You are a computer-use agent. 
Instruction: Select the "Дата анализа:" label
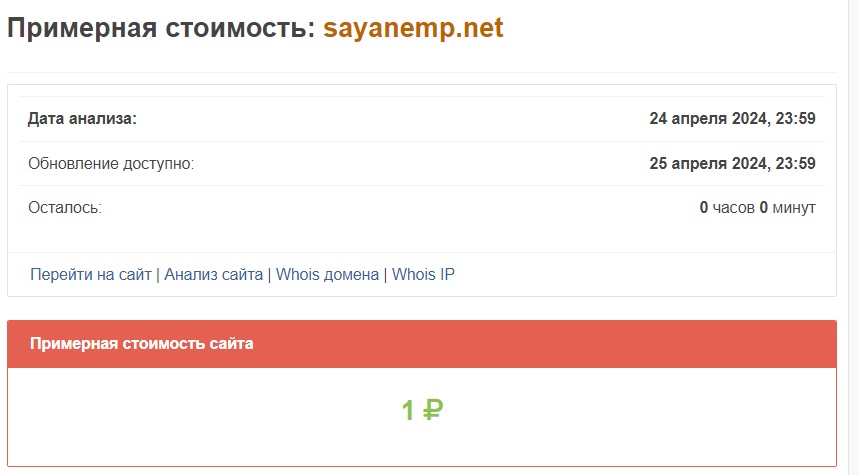tap(82, 119)
